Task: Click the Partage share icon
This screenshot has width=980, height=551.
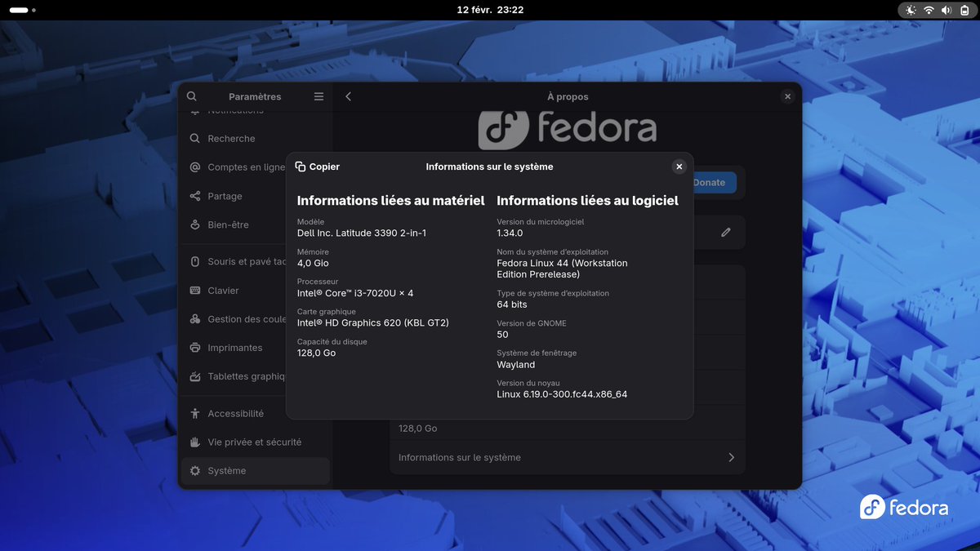Action: [195, 196]
